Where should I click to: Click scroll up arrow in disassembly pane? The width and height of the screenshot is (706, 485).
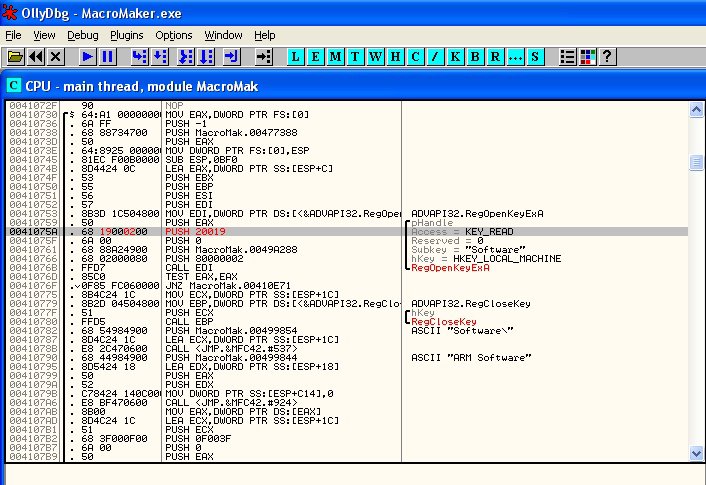click(x=696, y=109)
